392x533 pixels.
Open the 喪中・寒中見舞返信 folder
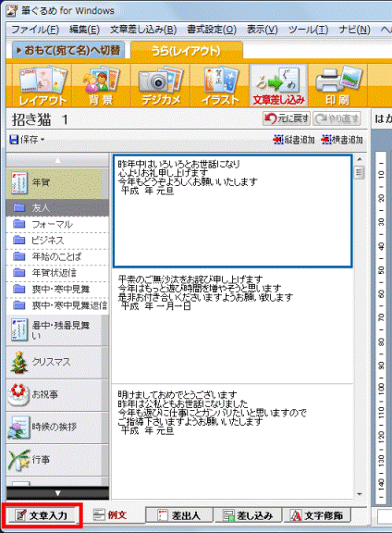(57, 305)
